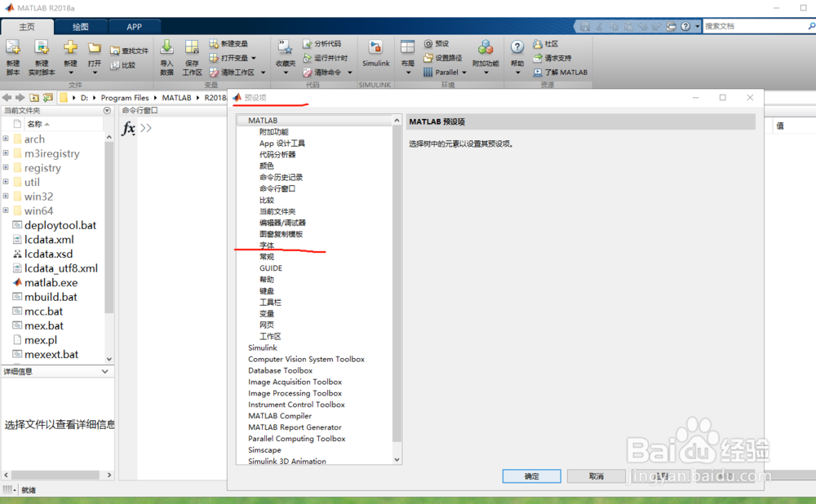Click the Layout (布局) icon

[407, 48]
